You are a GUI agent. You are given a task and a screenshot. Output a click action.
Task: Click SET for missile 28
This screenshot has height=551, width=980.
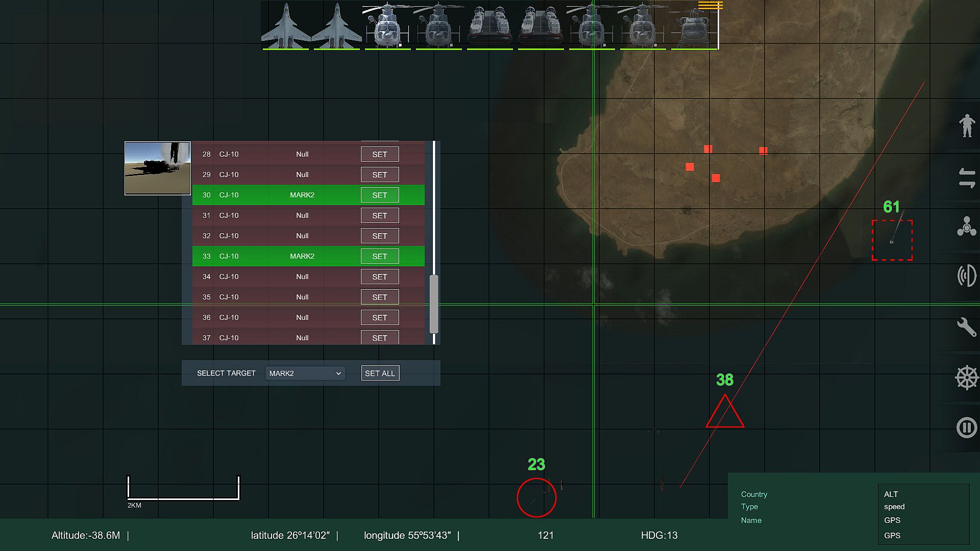coord(379,154)
